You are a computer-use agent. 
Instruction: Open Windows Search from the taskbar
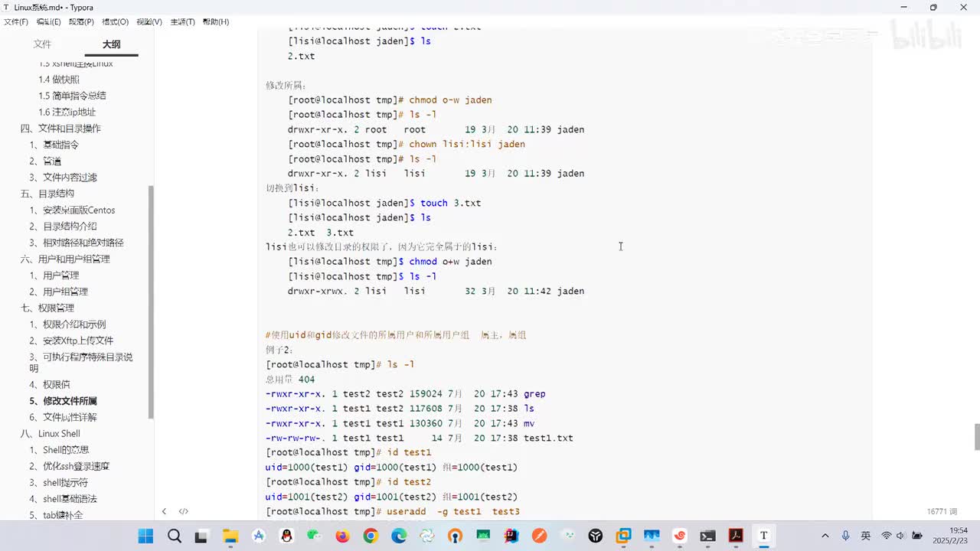point(175,536)
